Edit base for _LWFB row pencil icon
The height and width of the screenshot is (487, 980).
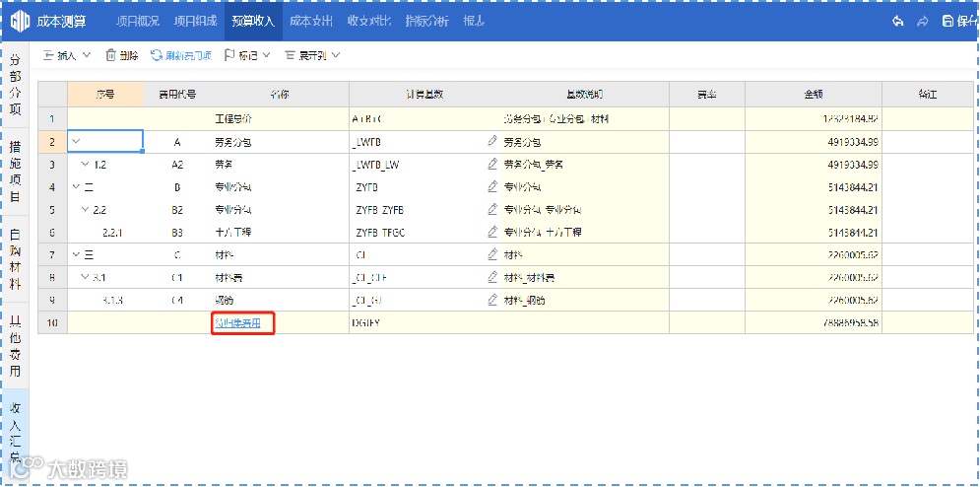tap(492, 142)
